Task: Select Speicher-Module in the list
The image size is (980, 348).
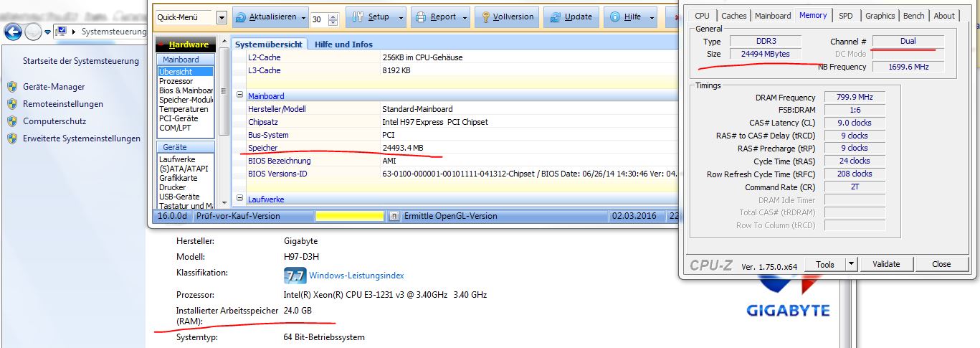Action: (x=186, y=100)
